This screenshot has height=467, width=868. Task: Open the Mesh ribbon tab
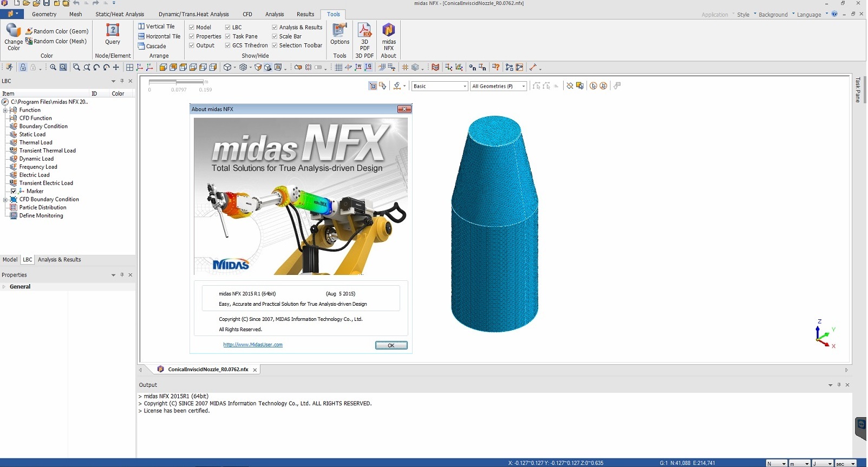(76, 14)
